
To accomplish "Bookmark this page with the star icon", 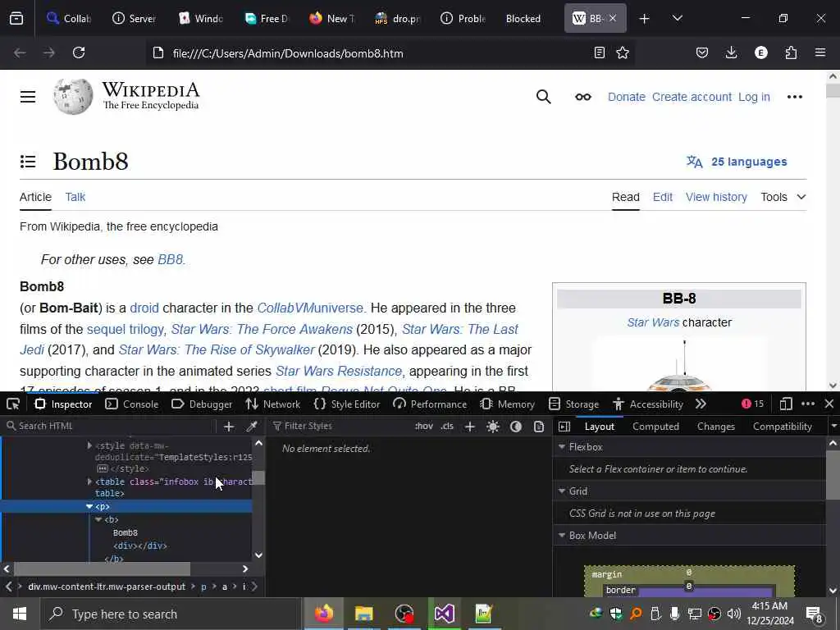I will click(623, 52).
